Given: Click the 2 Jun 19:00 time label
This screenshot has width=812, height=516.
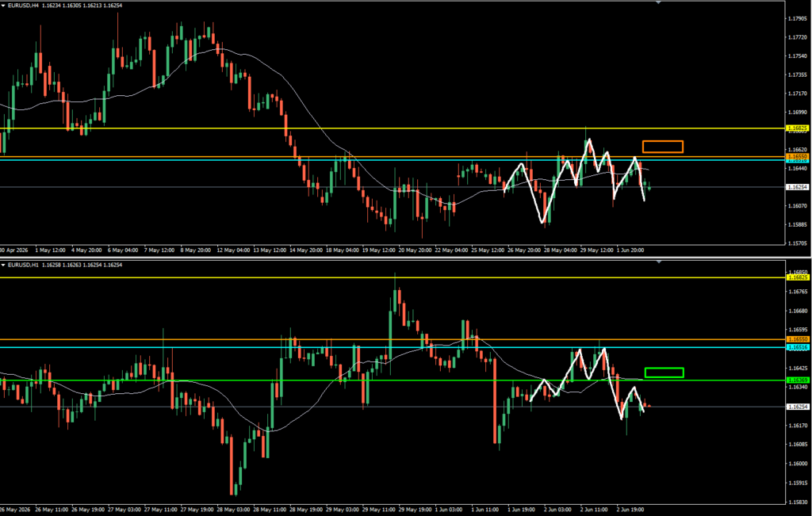Looking at the screenshot, I should (x=630, y=510).
